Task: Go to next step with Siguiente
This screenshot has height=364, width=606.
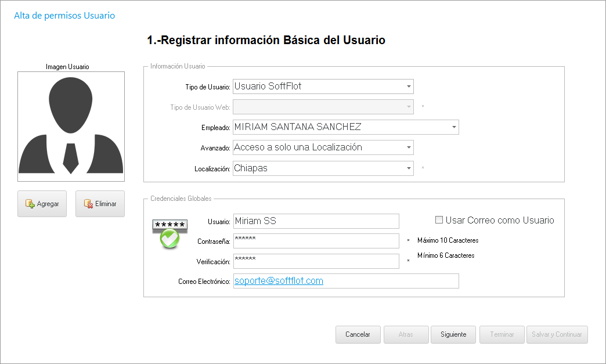Action: tap(453, 334)
